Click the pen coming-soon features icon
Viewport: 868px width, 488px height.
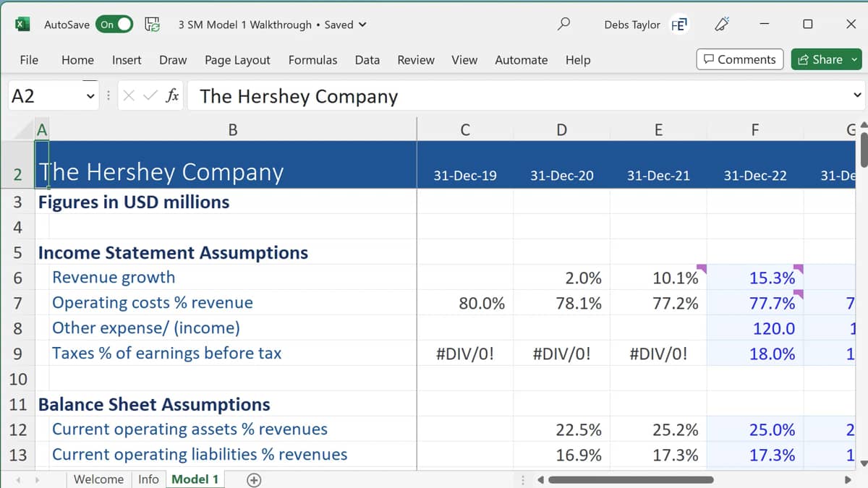(721, 25)
